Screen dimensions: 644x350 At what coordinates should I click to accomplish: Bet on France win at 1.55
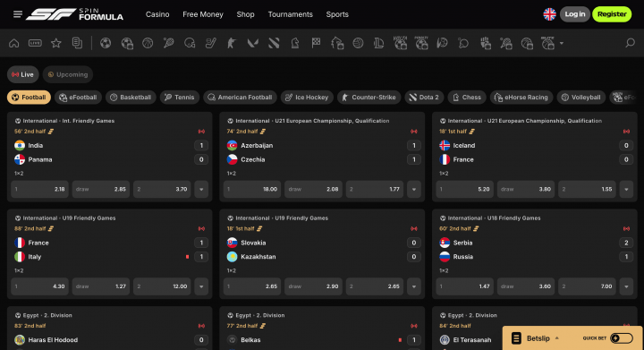(587, 190)
